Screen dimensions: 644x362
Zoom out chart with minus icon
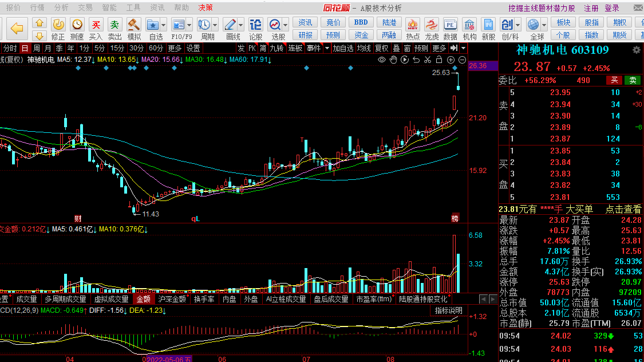(x=462, y=60)
